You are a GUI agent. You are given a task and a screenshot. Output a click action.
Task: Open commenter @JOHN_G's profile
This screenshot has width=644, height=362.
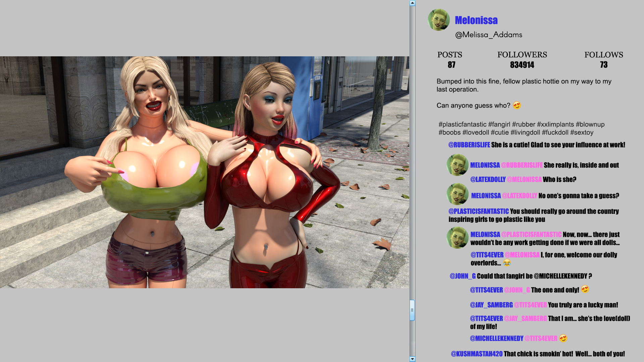tap(463, 276)
